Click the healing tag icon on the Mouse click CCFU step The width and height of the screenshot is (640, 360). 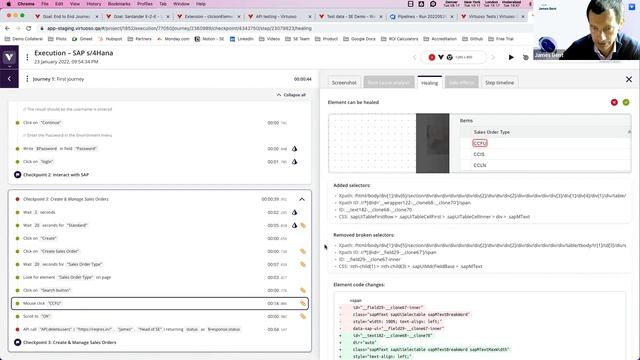pyautogui.click(x=303, y=303)
